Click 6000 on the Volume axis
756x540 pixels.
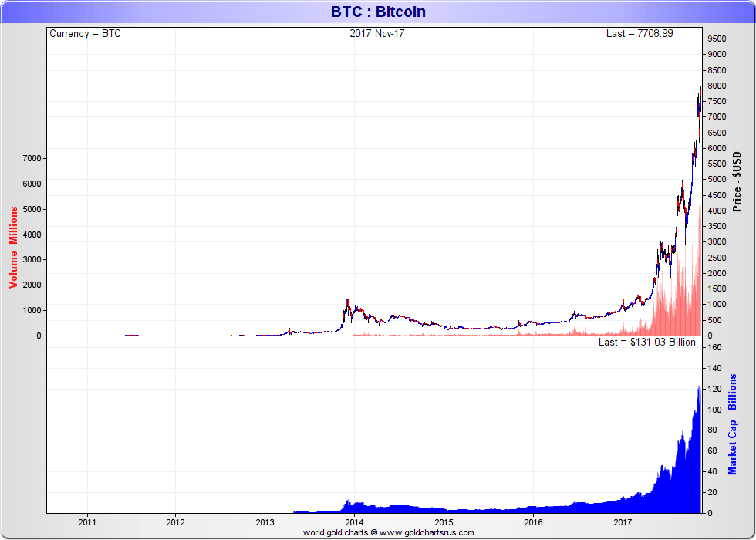click(x=32, y=184)
